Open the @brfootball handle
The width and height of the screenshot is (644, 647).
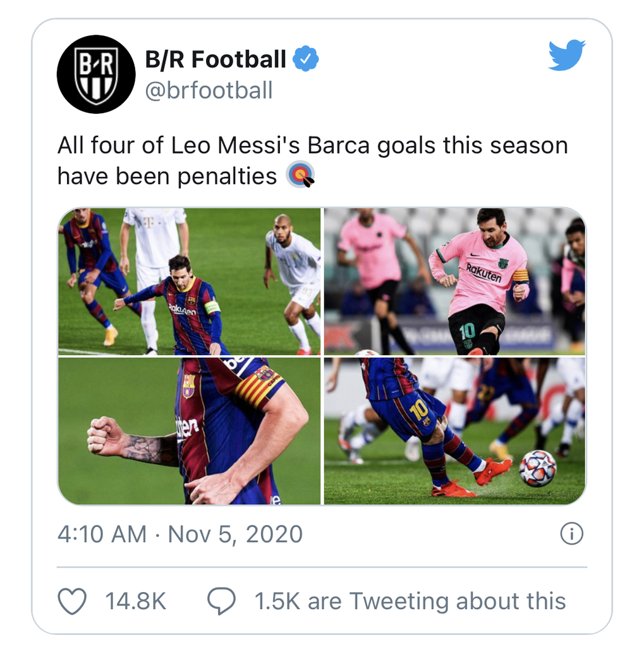tap(209, 90)
